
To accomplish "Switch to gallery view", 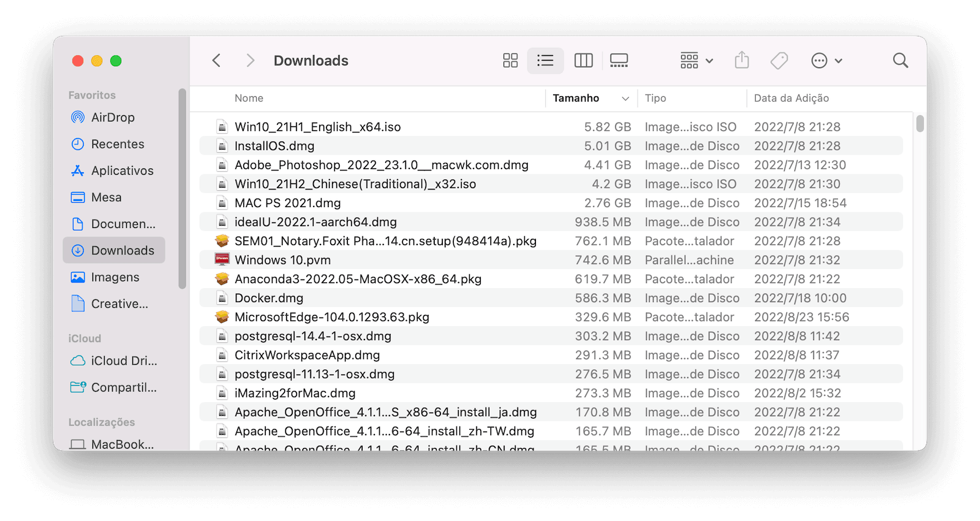I will (x=619, y=60).
